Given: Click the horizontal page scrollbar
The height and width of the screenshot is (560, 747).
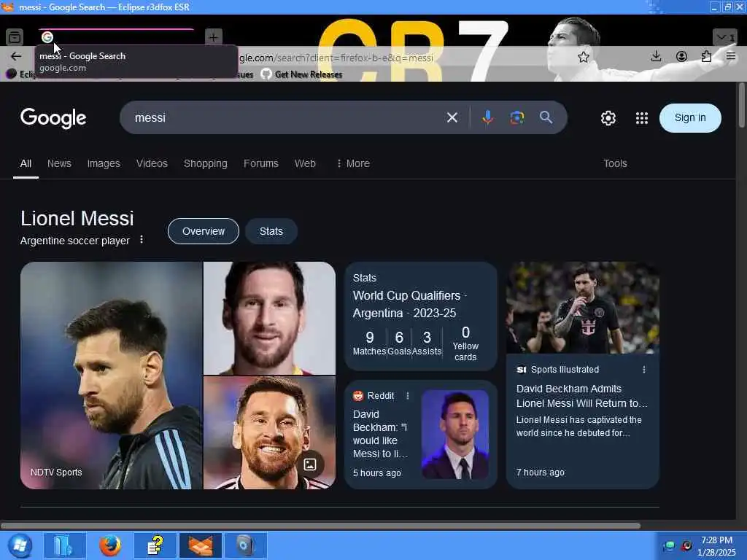Looking at the screenshot, I should pyautogui.click(x=320, y=526).
